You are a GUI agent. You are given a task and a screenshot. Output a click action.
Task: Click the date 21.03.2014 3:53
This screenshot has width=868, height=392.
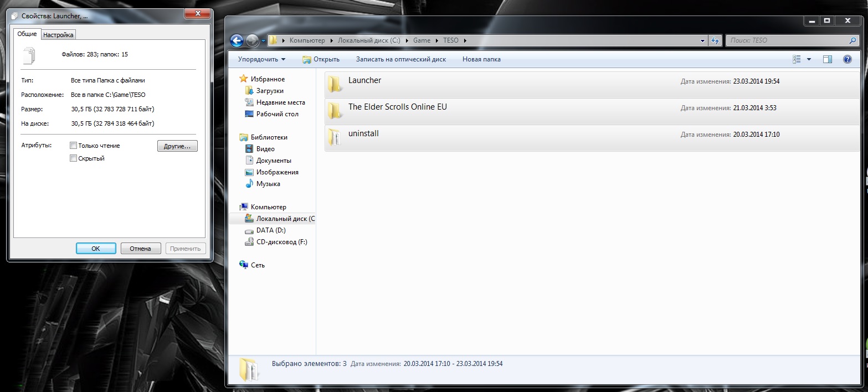tap(754, 108)
